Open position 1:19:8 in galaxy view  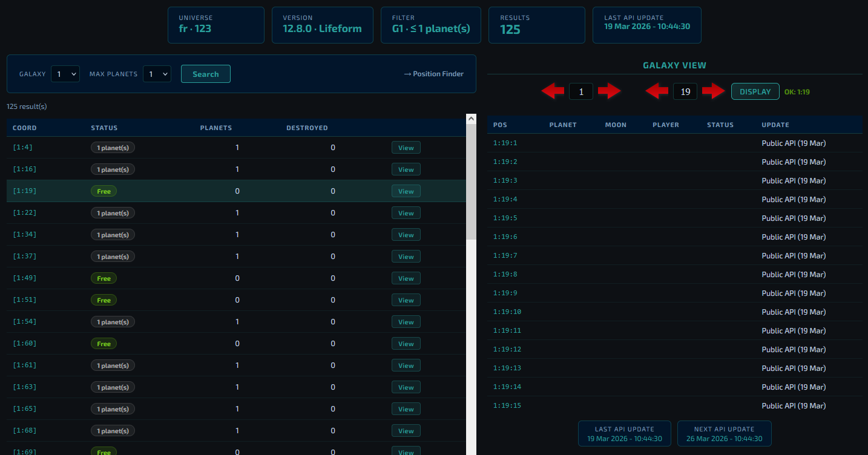click(505, 275)
